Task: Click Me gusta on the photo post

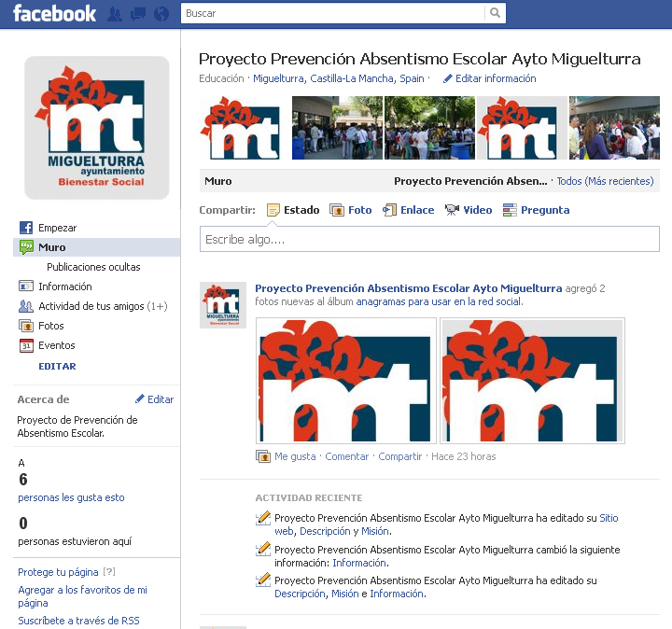Action: click(x=295, y=456)
